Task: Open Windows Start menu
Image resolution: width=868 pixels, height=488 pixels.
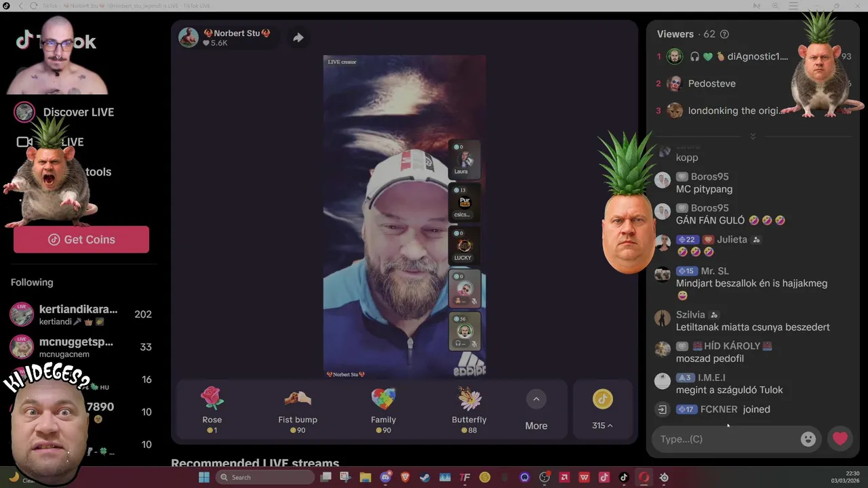Action: (x=204, y=477)
